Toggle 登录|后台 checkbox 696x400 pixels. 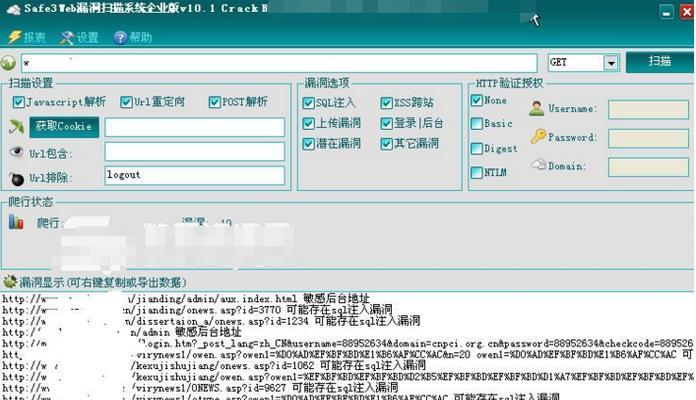point(386,123)
